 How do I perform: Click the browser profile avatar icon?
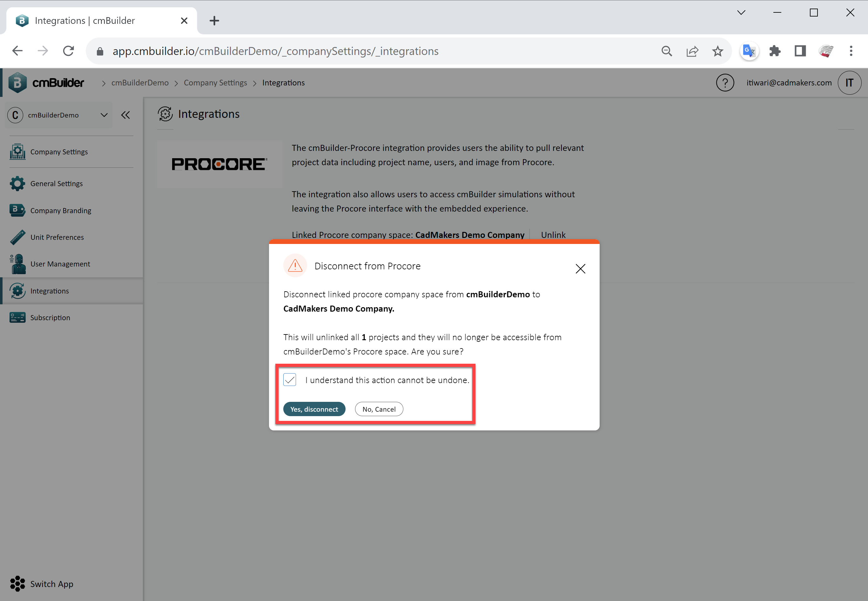click(825, 51)
